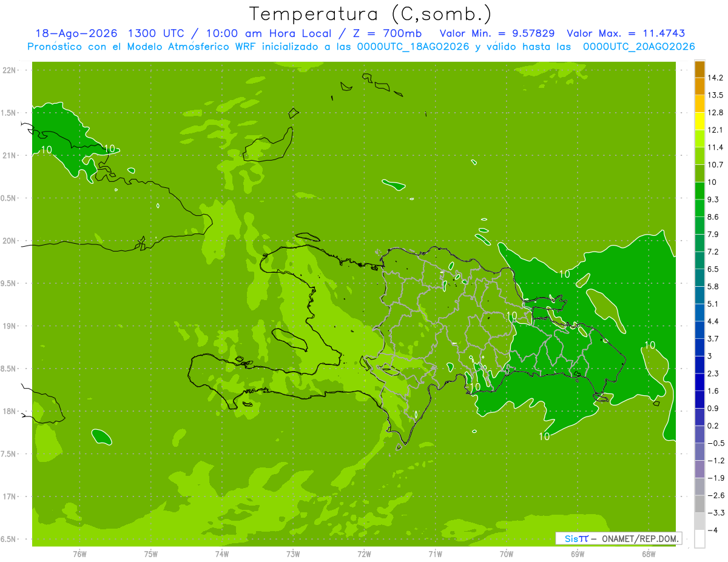Click the "0000UTC_20AGO2026" valid-until timestamp
This screenshot has width=728, height=562.
pyautogui.click(x=638, y=47)
